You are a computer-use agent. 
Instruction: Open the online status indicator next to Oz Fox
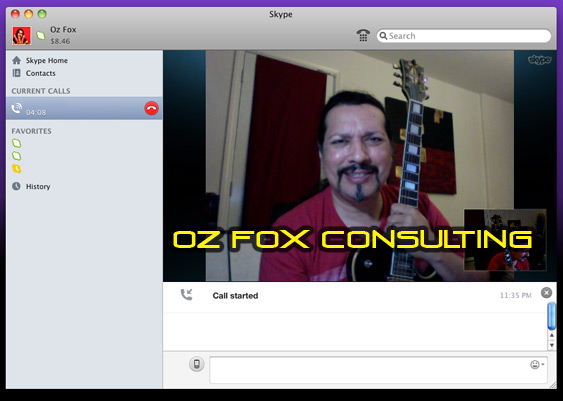coord(41,36)
